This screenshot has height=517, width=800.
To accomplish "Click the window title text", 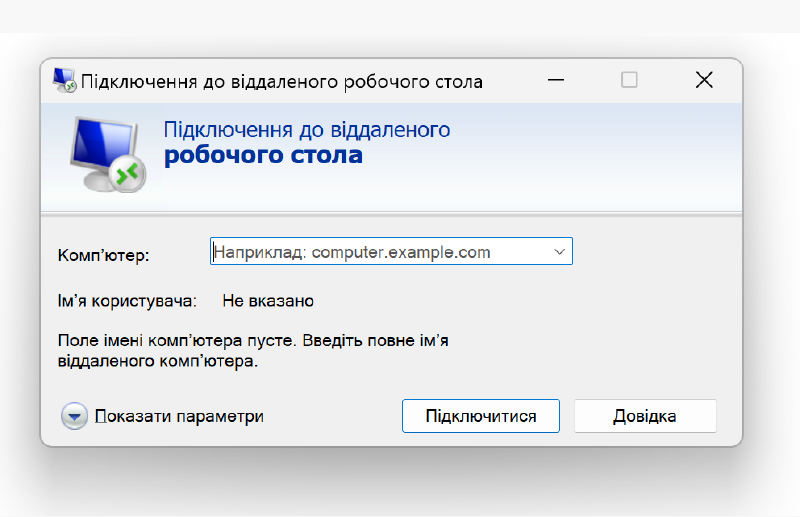I will pyautogui.click(x=282, y=82).
